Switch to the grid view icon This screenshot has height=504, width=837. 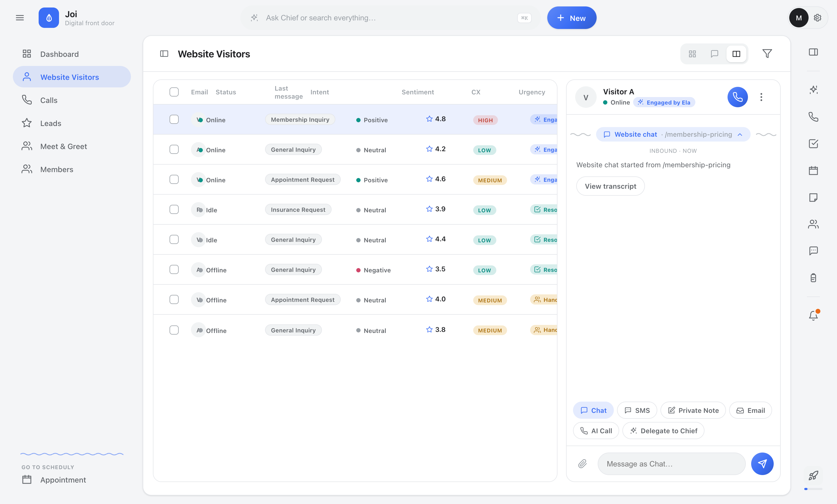(x=692, y=54)
